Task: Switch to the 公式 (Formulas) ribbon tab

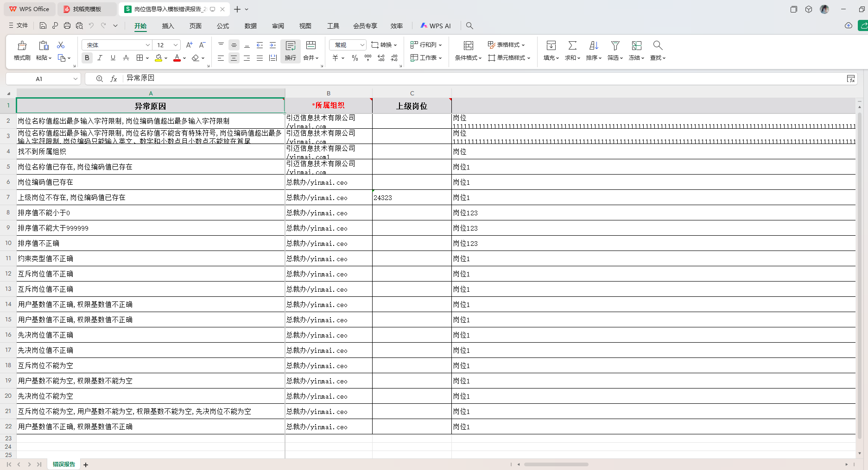Action: pyautogui.click(x=223, y=26)
